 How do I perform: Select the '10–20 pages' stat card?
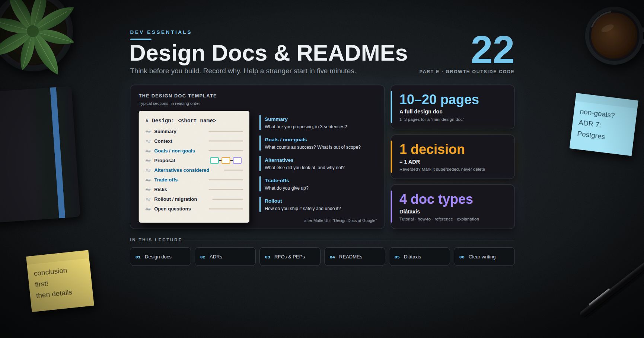pyautogui.click(x=452, y=107)
